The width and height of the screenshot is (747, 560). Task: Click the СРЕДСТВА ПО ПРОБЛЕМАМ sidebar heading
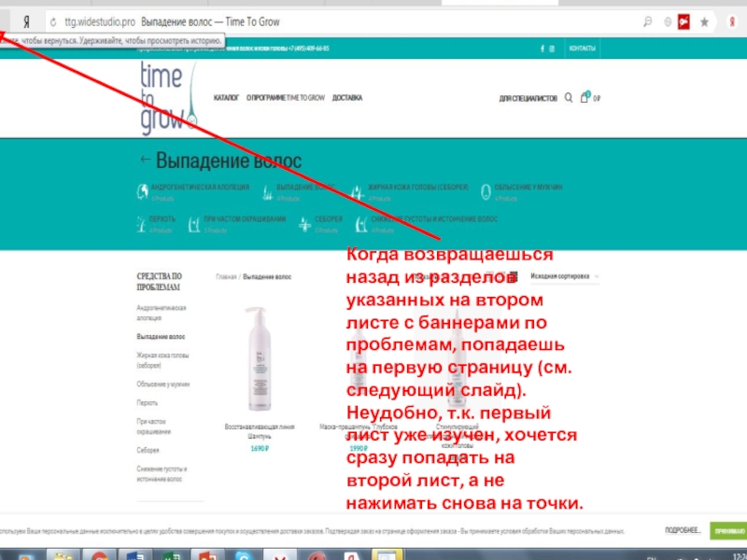(x=160, y=282)
